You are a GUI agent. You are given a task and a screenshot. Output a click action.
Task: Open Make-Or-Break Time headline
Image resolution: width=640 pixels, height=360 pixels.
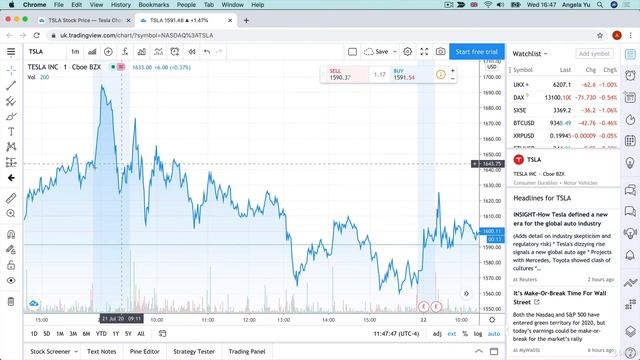[x=560, y=298]
